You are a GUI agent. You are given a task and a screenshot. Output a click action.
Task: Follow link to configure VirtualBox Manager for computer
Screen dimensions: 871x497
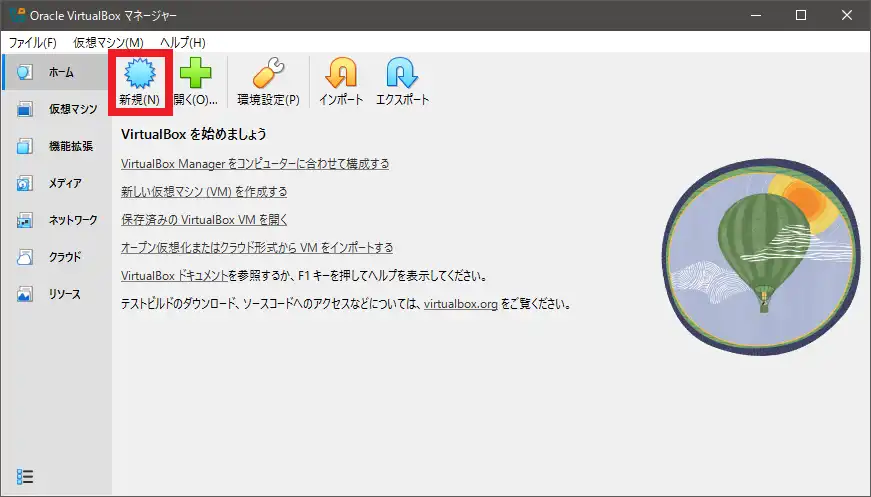click(255, 164)
